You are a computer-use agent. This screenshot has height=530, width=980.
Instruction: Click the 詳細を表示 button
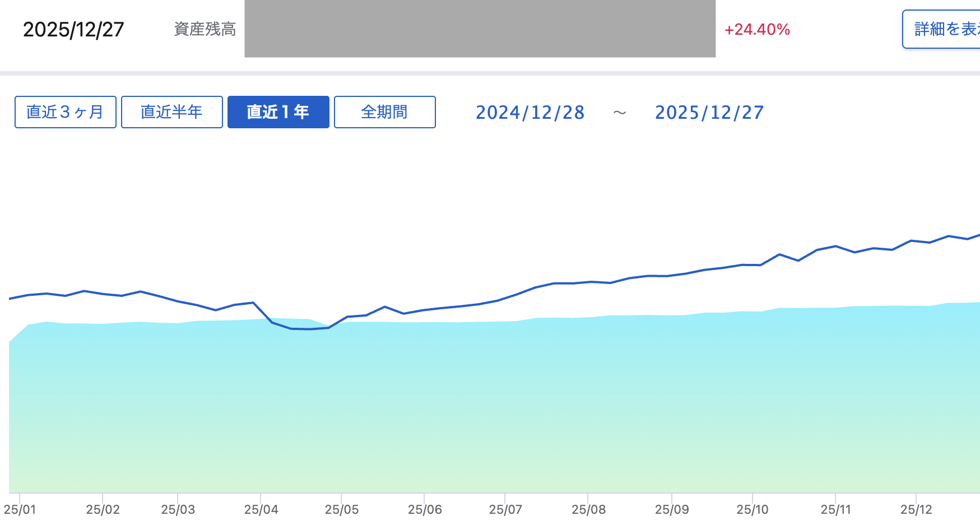(x=943, y=29)
